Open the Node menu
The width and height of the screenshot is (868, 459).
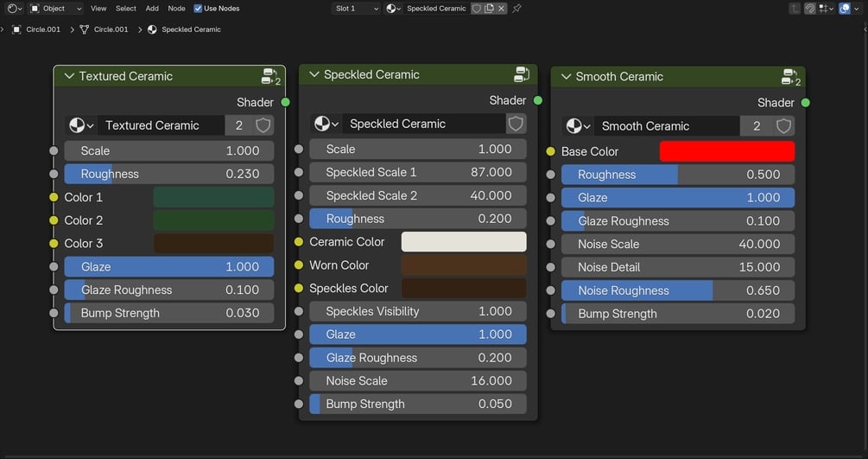pyautogui.click(x=176, y=9)
